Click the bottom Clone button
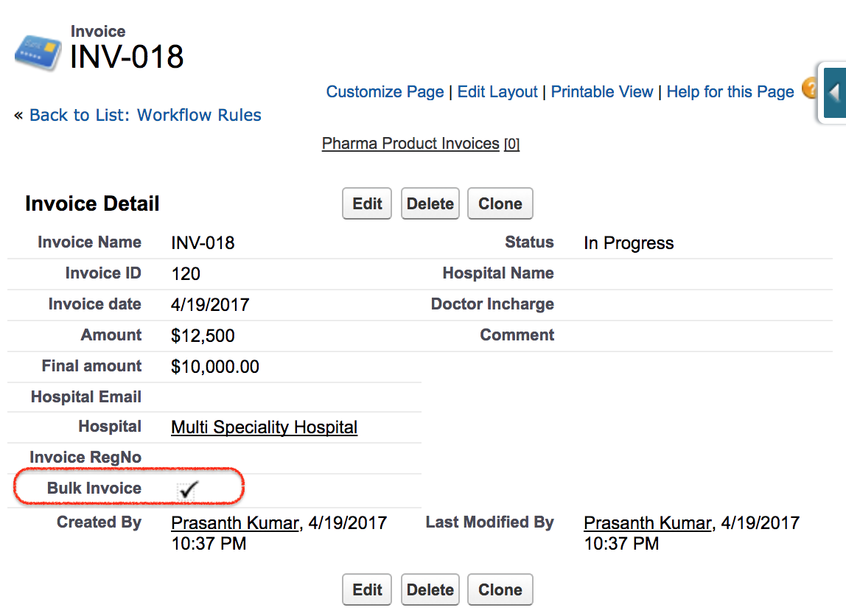This screenshot has height=616, width=846. pyautogui.click(x=500, y=589)
